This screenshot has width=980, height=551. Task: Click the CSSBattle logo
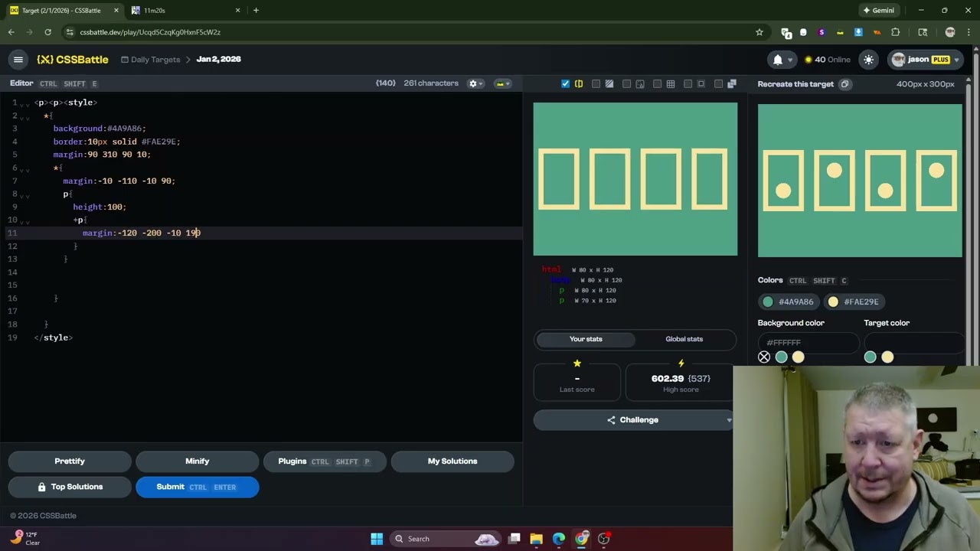click(x=73, y=60)
